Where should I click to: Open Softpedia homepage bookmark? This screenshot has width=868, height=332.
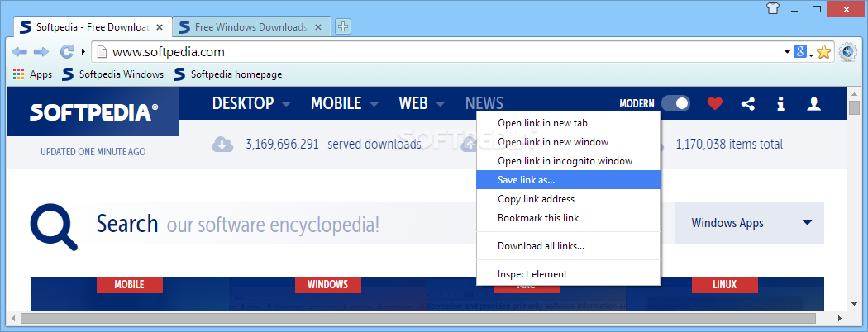(227, 74)
